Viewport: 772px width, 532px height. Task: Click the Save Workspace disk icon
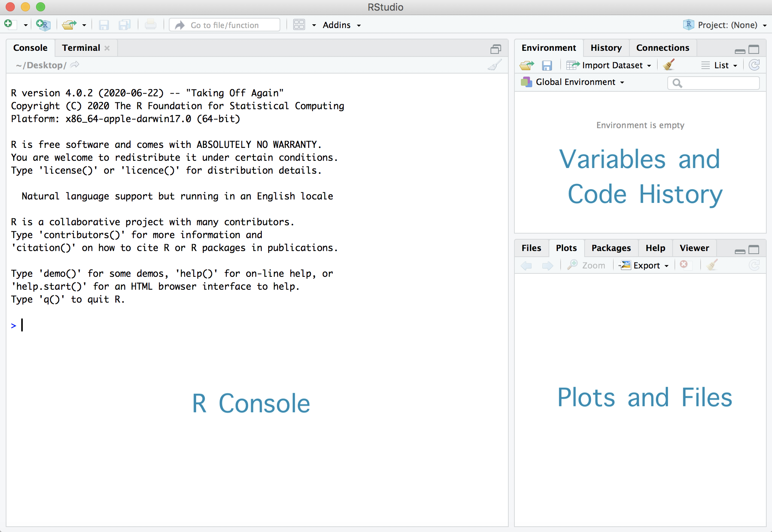click(x=547, y=65)
